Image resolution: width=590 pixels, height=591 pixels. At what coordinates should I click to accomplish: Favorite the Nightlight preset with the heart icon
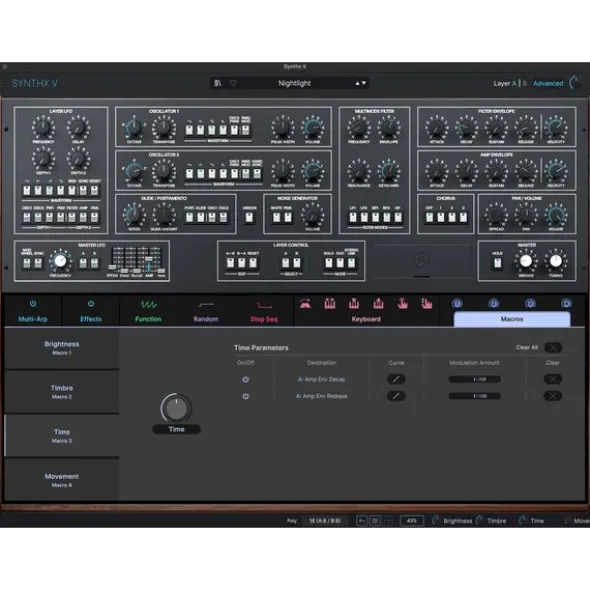point(233,83)
